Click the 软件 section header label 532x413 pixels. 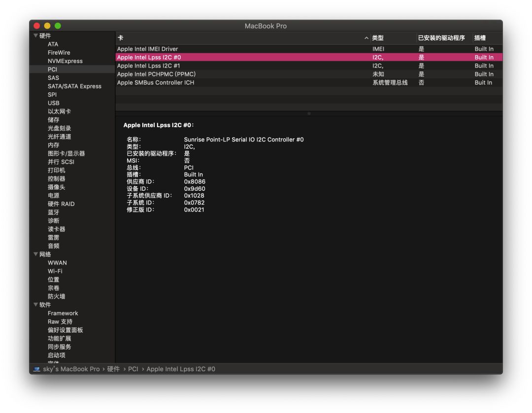[x=45, y=305]
